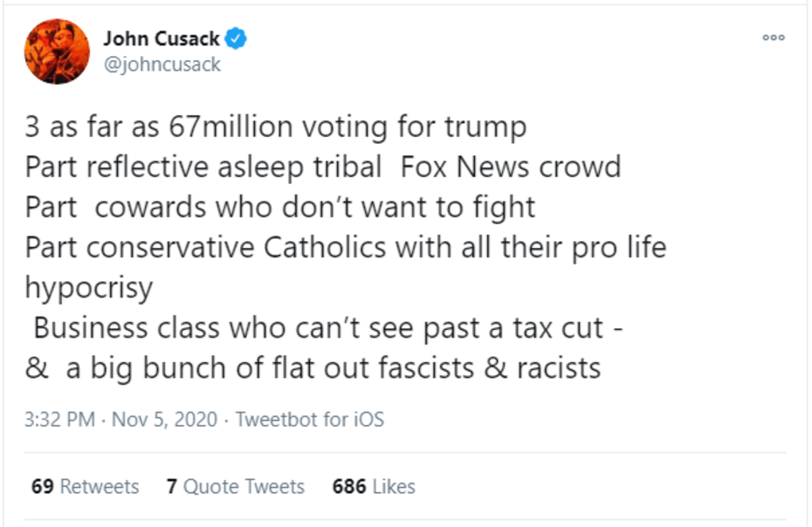Click the line mentioning 67million voting
This screenshot has height=527, width=812.
276,127
